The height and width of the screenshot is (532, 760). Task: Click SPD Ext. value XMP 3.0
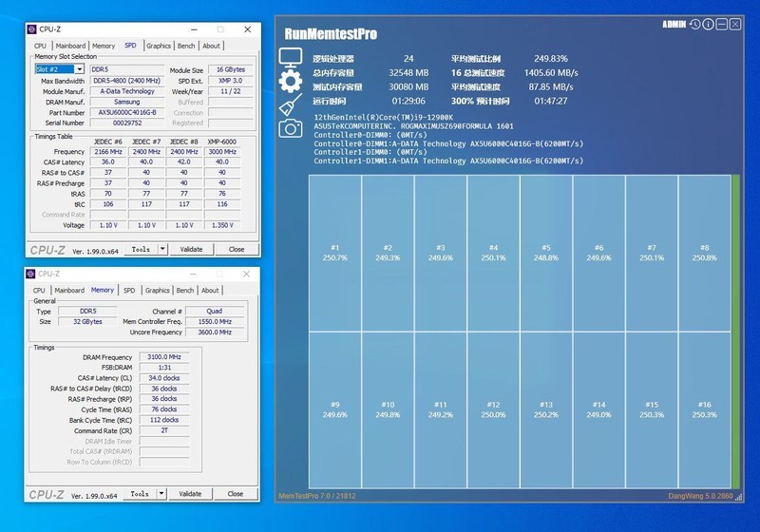click(231, 81)
